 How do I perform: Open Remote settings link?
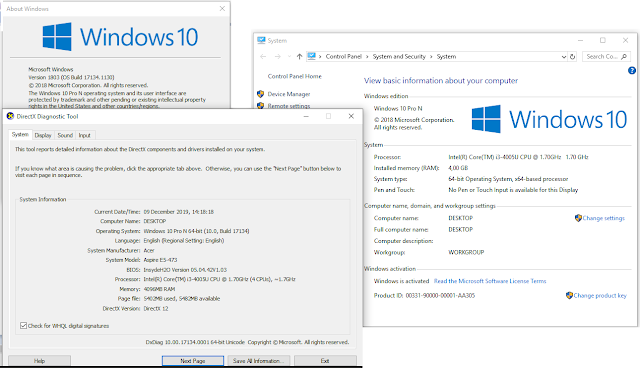(289, 106)
